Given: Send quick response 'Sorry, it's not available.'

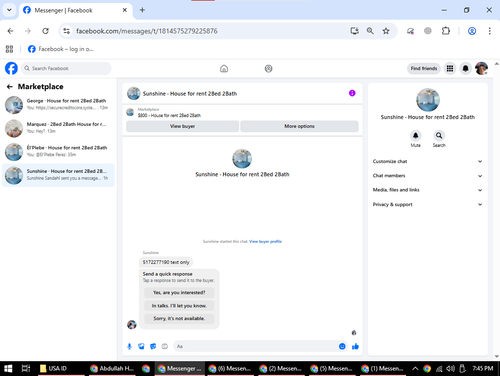Looking at the screenshot, I should tap(179, 319).
